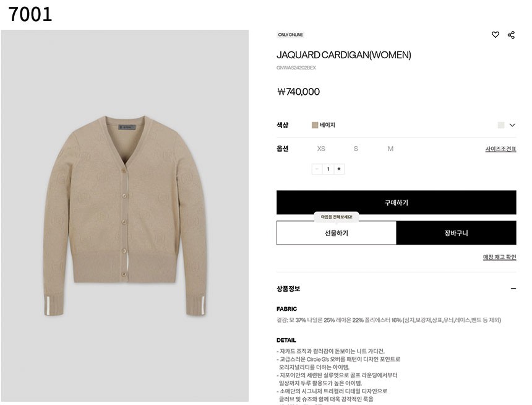The height and width of the screenshot is (405, 532).
Task: Select the light gray color swatch
Action: click(501, 125)
